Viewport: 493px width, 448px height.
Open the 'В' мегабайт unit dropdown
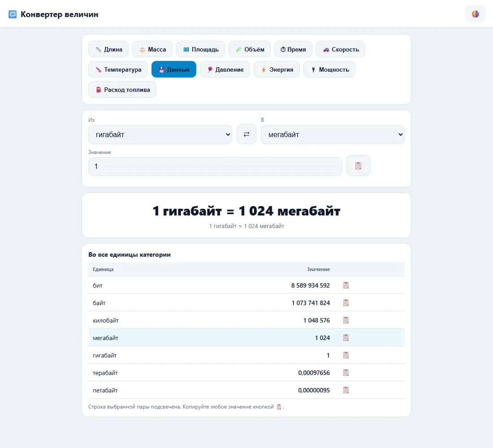tap(333, 134)
